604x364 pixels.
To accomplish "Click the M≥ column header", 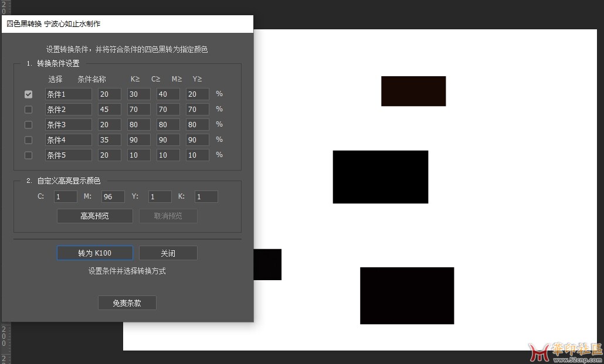I will click(177, 79).
